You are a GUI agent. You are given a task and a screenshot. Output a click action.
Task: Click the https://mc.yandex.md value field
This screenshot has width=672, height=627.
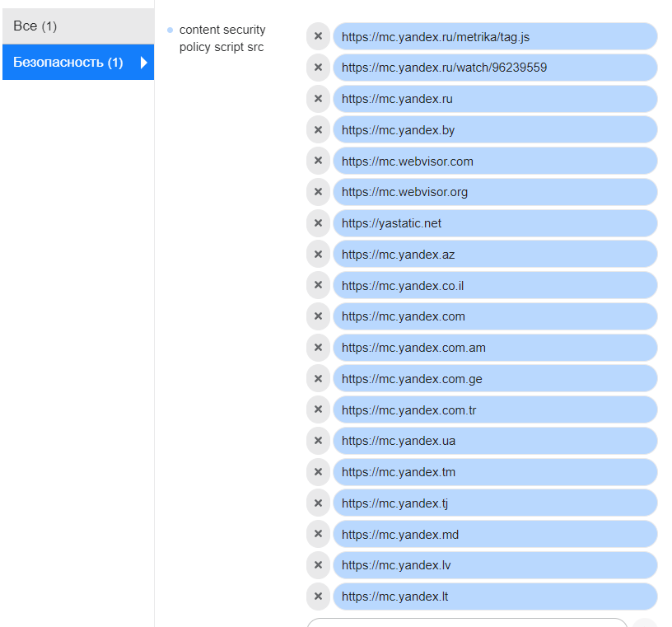point(495,535)
